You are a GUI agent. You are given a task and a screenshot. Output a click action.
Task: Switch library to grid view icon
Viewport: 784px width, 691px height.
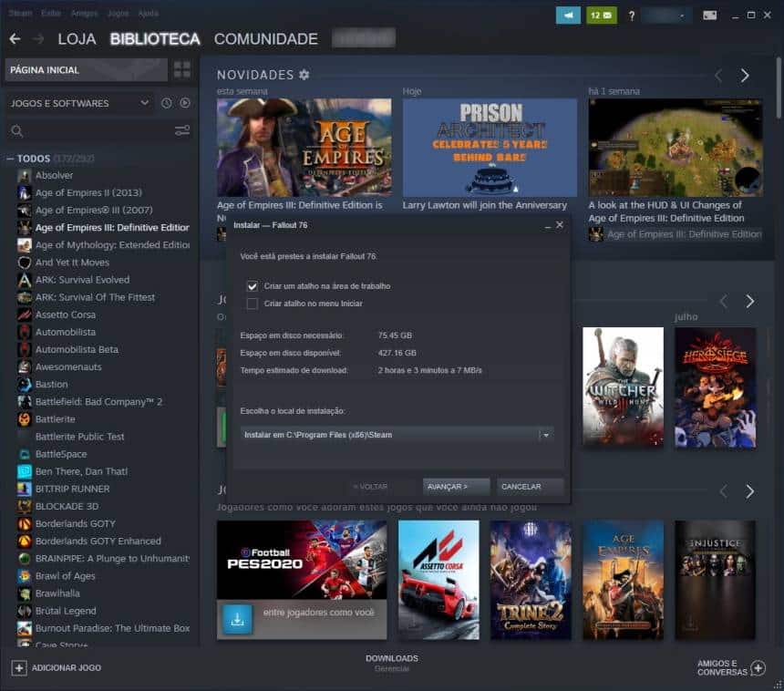tap(182, 69)
